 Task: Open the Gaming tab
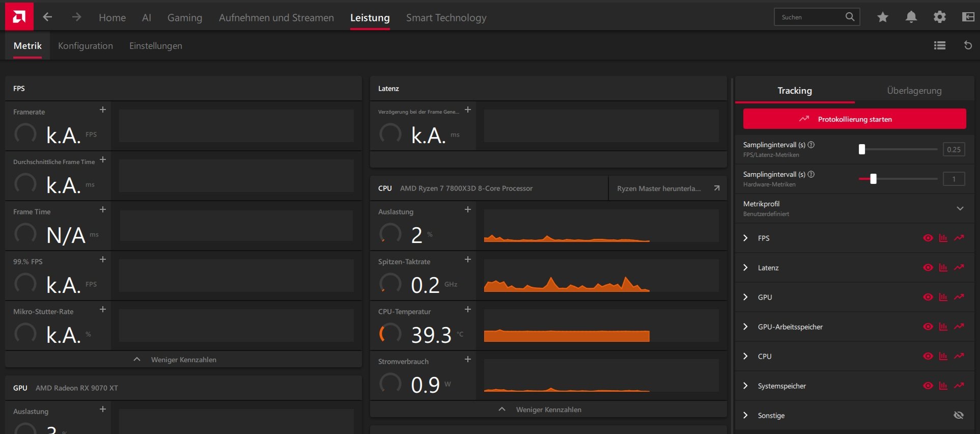[185, 17]
